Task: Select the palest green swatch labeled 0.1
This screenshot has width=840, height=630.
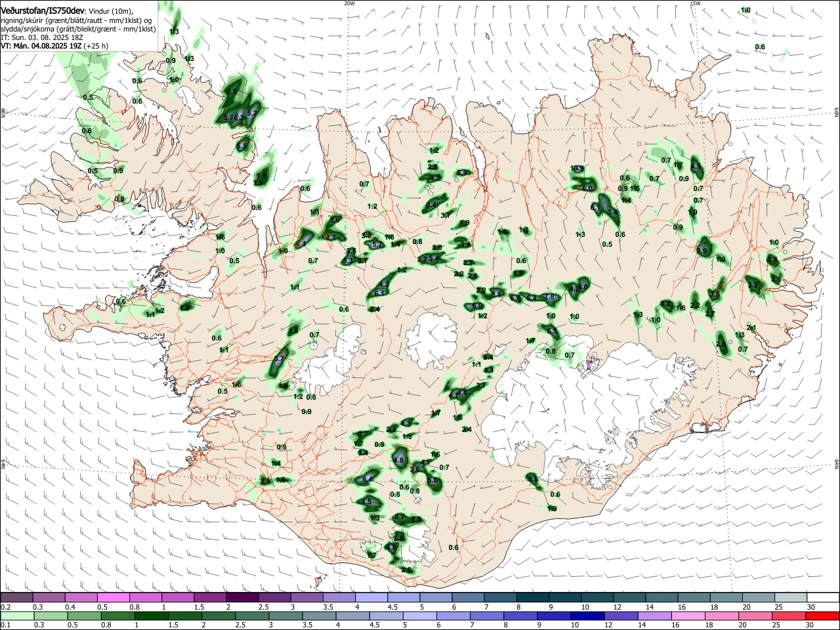Action: (x=17, y=616)
